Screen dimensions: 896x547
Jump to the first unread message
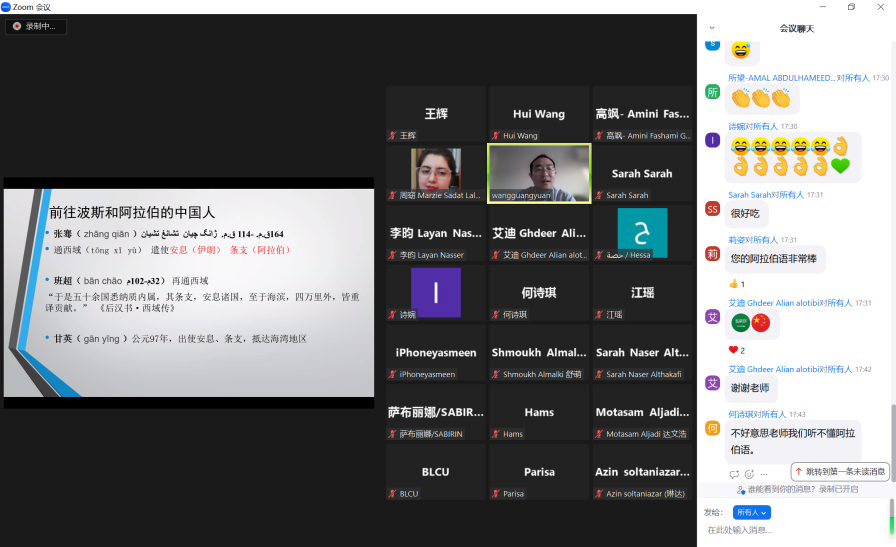pos(840,471)
